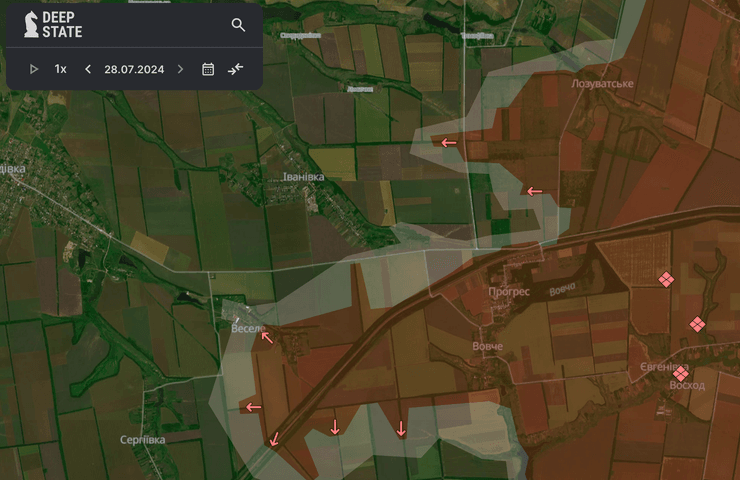The image size is (740, 480).
Task: Click the DEEP STATE title text
Action: point(62,24)
